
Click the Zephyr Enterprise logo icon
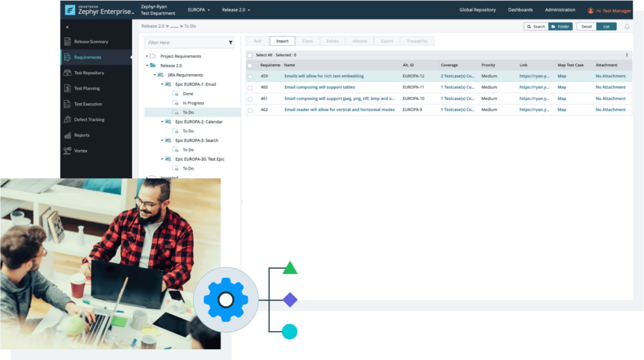coord(70,10)
